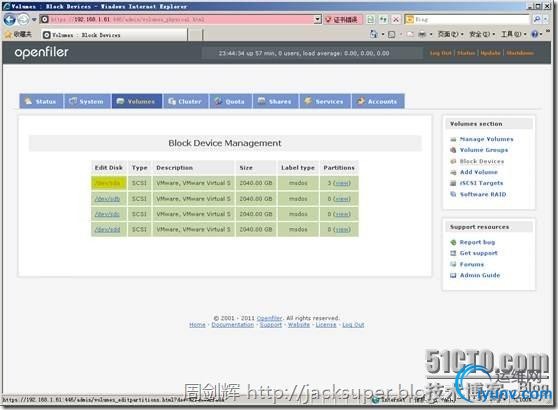Go to the Shares tab
Image resolution: width=558 pixels, height=410 pixels.
(275, 101)
